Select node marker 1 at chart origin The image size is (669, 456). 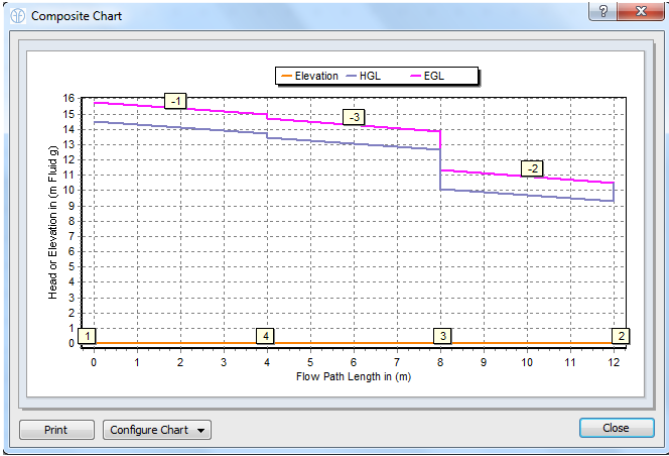point(88,335)
